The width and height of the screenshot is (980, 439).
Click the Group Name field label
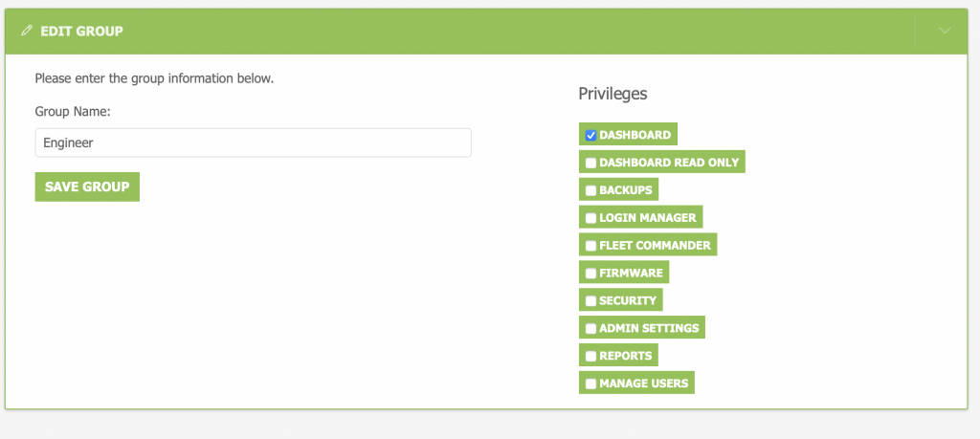click(x=73, y=112)
